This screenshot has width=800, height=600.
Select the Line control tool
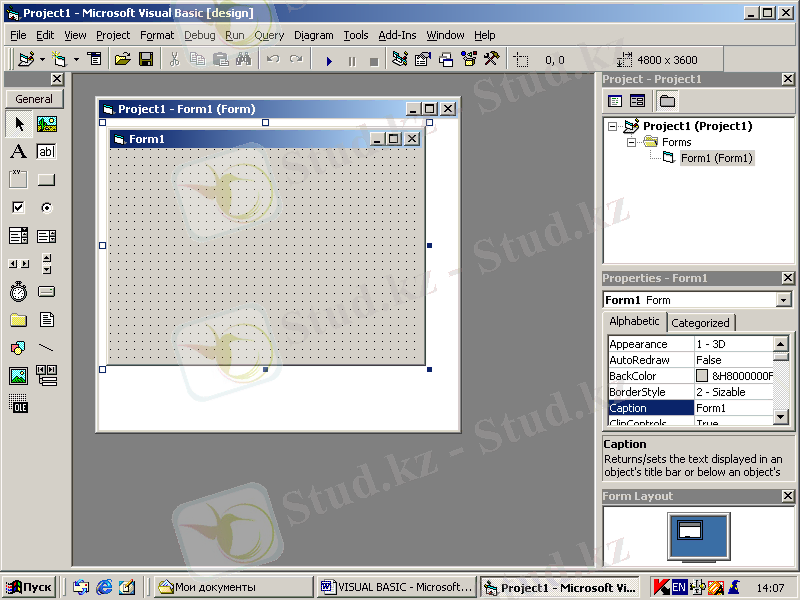(x=46, y=348)
